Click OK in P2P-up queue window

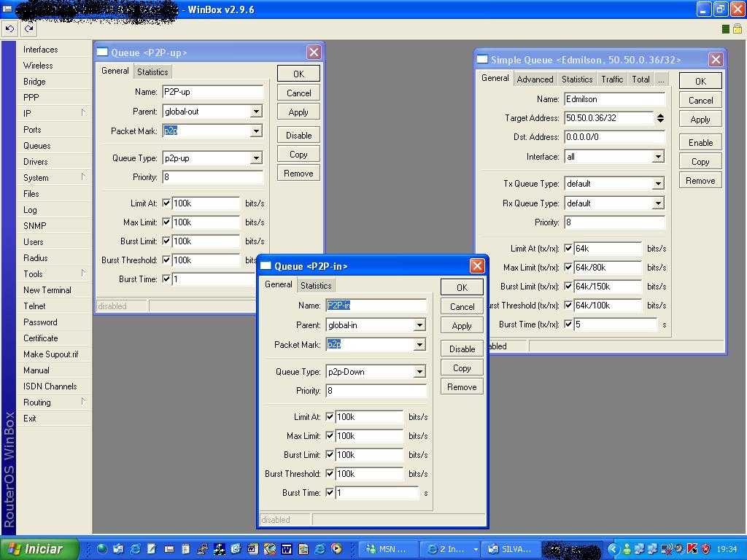click(298, 74)
